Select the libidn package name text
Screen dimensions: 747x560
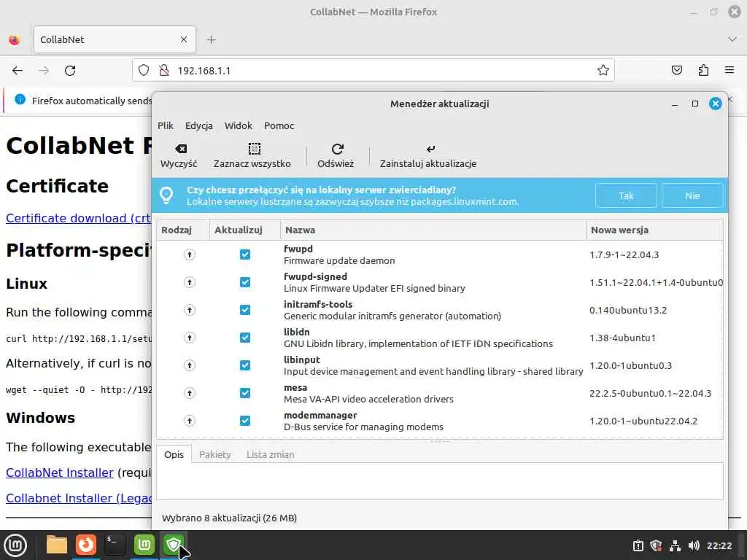tap(297, 332)
